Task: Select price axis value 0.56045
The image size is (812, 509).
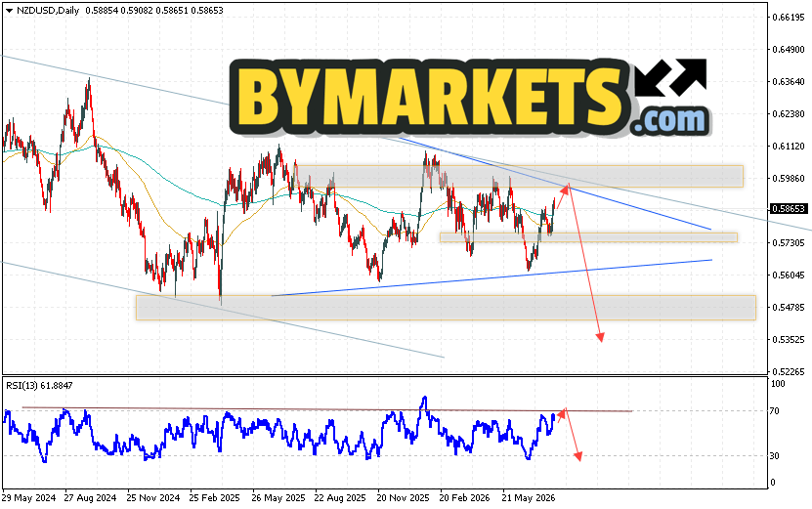Action: coord(789,275)
